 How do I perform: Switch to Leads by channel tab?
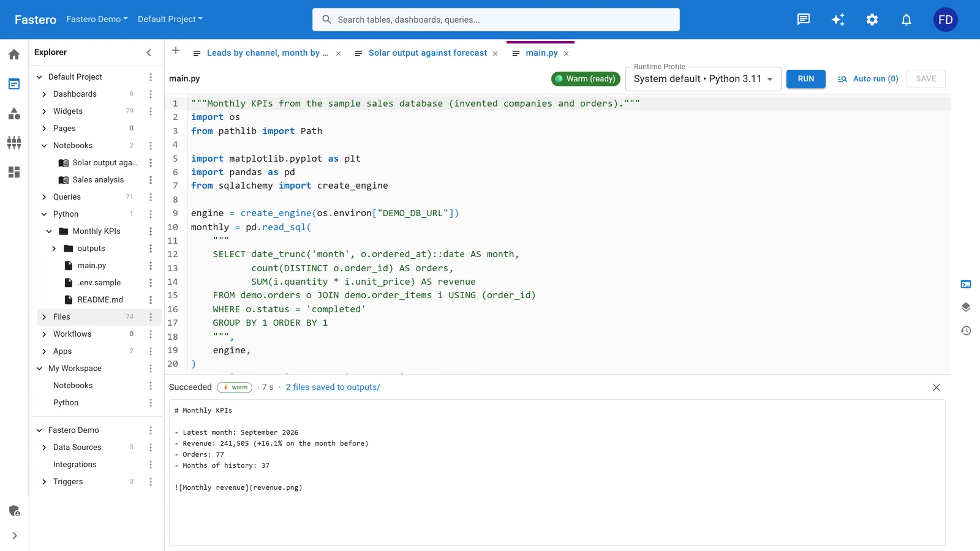pos(267,53)
